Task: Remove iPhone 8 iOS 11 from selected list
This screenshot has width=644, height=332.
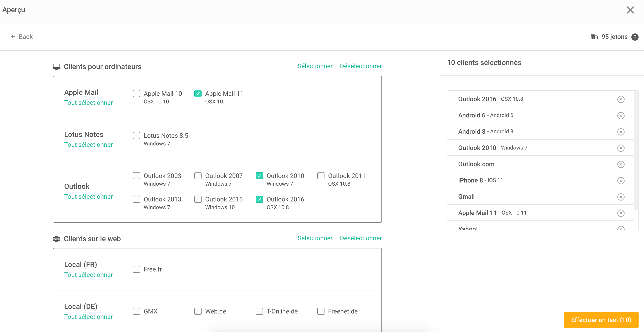Action: [621, 180]
